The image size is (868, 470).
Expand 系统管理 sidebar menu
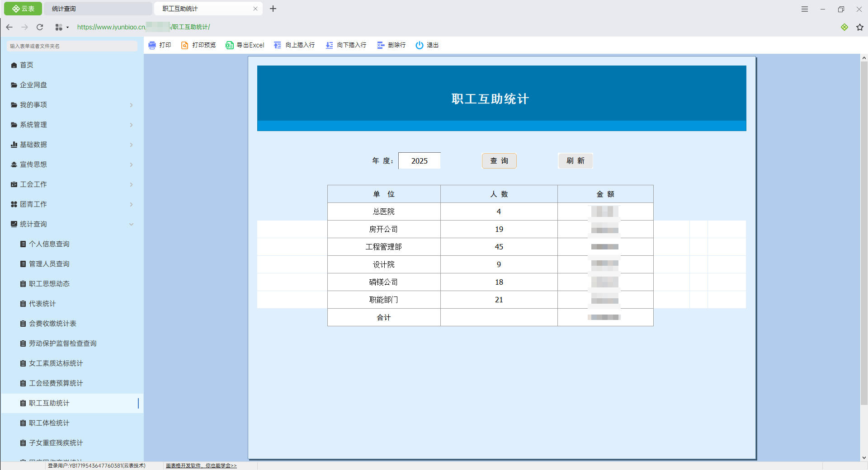(72, 125)
